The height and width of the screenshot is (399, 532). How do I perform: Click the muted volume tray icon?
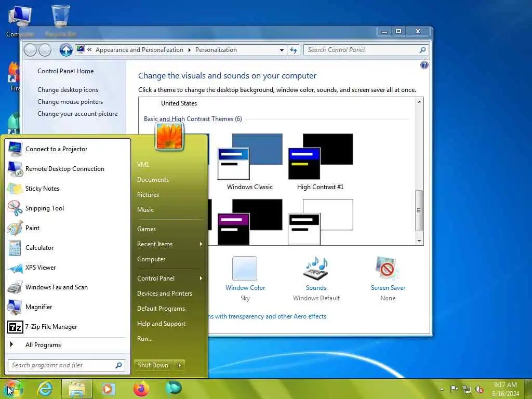point(480,390)
